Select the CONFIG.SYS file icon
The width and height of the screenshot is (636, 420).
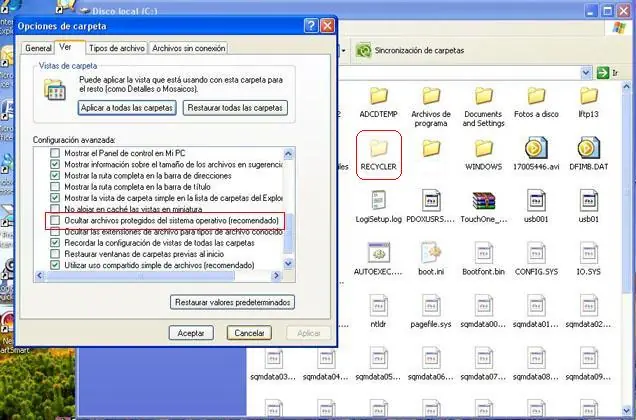coord(536,253)
